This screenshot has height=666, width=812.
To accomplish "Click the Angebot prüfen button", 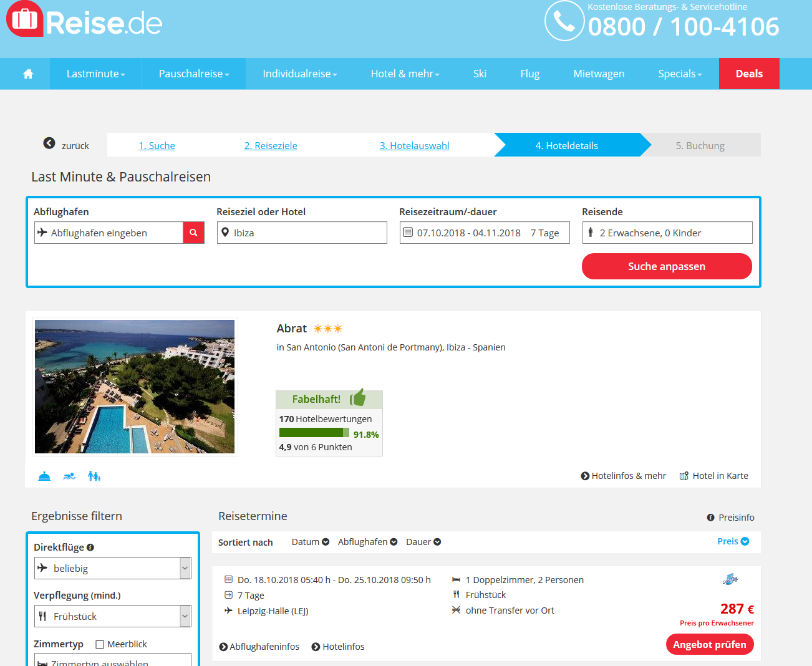I will tap(710, 644).
